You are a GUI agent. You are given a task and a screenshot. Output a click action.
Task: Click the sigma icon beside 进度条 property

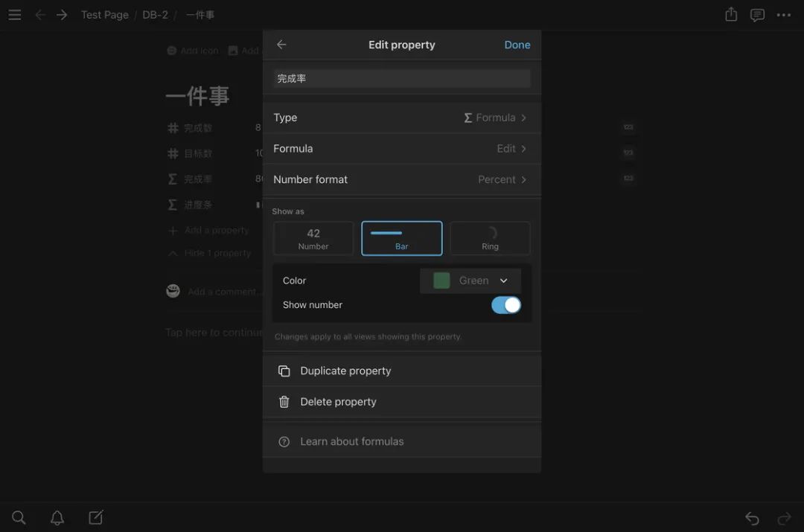click(173, 205)
